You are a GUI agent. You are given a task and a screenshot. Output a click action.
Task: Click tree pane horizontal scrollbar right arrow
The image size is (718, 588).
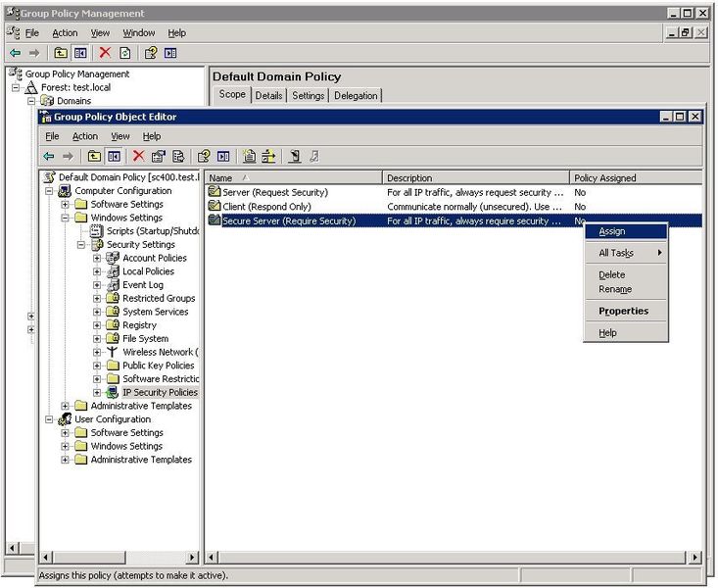click(x=193, y=557)
